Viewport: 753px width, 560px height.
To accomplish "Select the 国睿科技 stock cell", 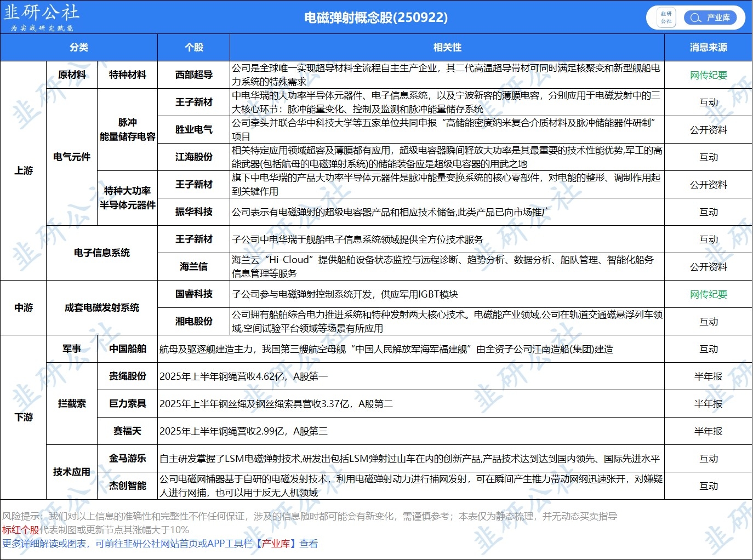I will point(193,294).
